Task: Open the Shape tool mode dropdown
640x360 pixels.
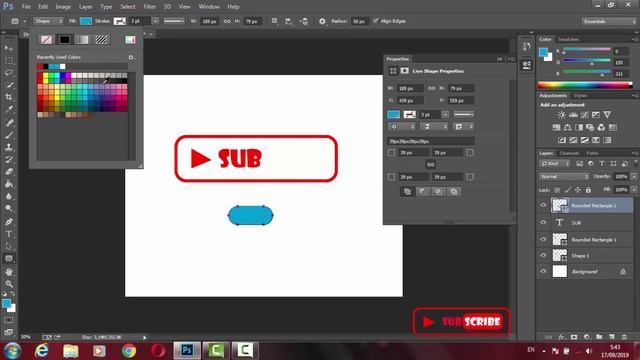Action: click(48, 21)
